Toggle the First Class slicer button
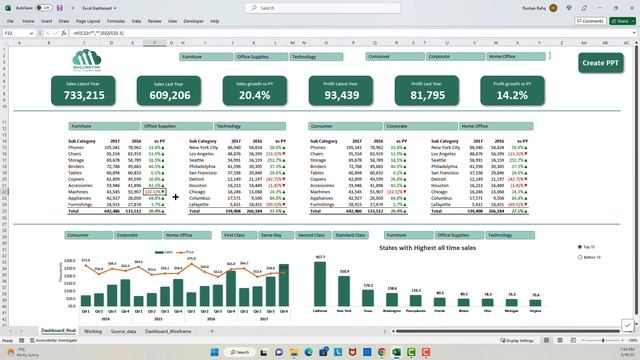The width and height of the screenshot is (640, 360). (239, 235)
